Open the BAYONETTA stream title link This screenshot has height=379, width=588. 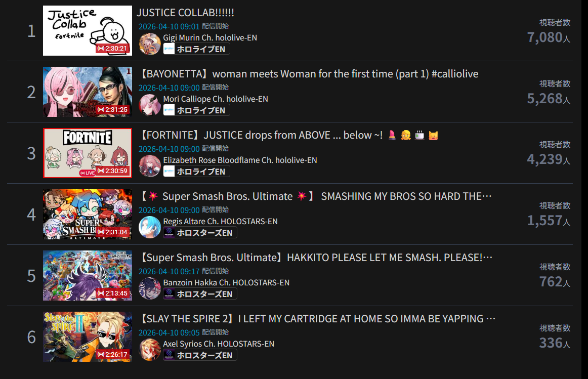pyautogui.click(x=308, y=74)
